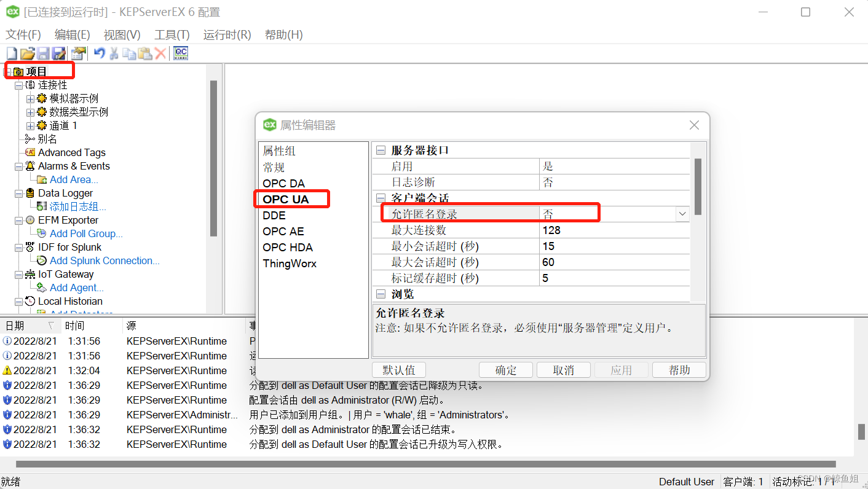Collapse the Alarms & Events node
868x489 pixels.
coord(18,166)
